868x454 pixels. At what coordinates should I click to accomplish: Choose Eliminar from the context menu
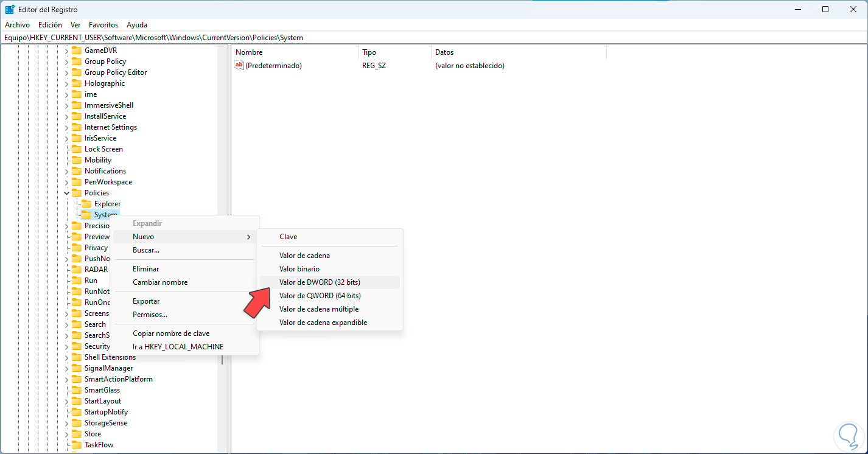point(184,269)
